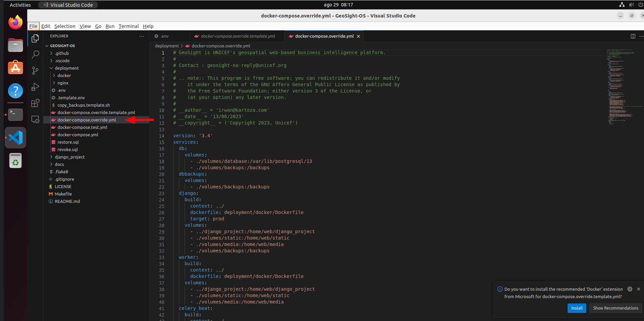Open the Run and Debug view
This screenshot has width=644, height=321.
tap(35, 87)
